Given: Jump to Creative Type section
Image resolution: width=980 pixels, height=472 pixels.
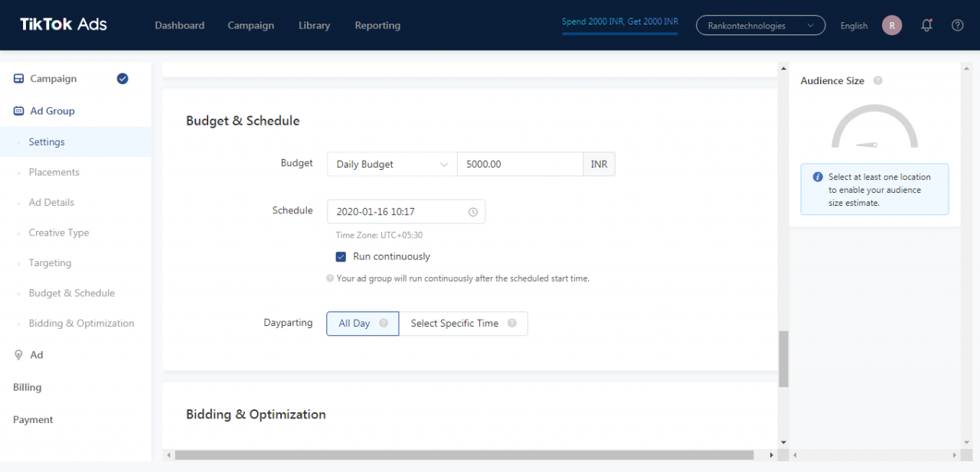Looking at the screenshot, I should [59, 233].
